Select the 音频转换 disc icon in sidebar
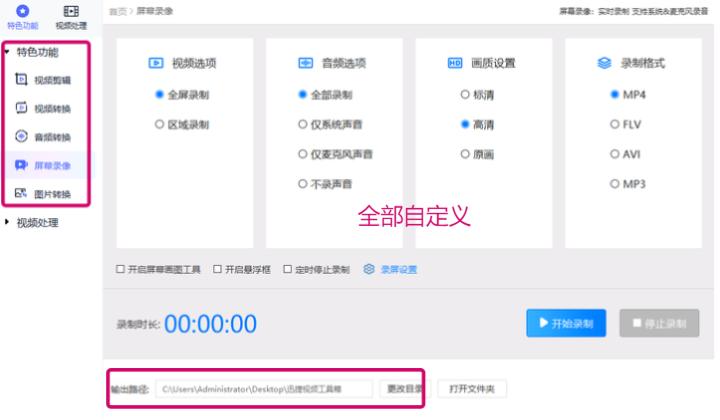This screenshot has height=420, width=720. (21, 136)
